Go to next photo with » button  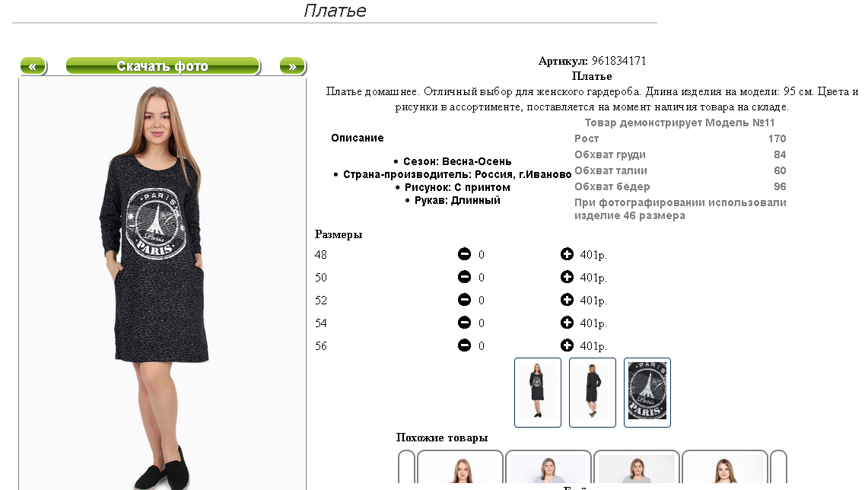292,66
